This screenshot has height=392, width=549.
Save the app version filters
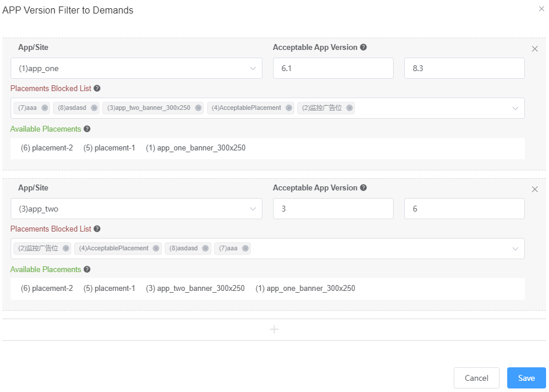(526, 378)
